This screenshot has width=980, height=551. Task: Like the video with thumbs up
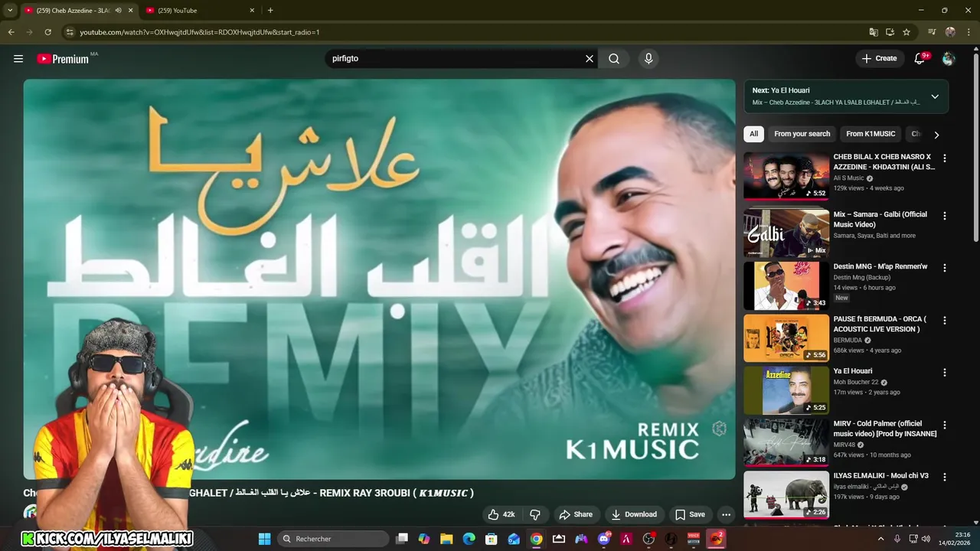pyautogui.click(x=501, y=514)
